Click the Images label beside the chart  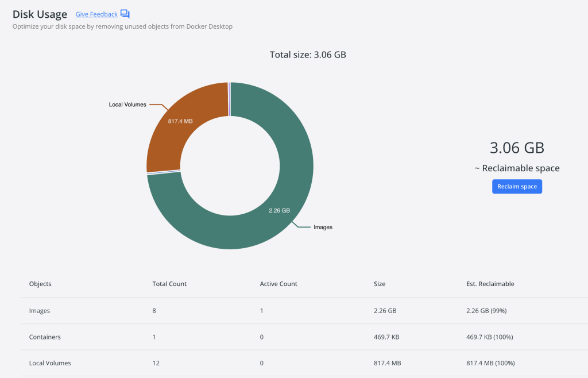[323, 227]
